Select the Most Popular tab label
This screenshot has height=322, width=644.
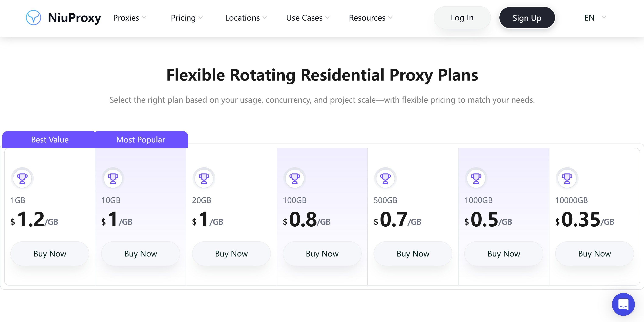141,139
